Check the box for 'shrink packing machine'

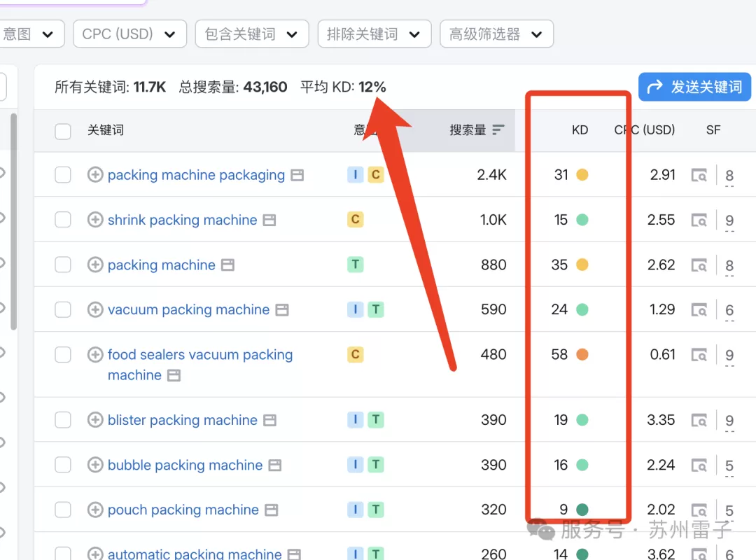(x=63, y=220)
